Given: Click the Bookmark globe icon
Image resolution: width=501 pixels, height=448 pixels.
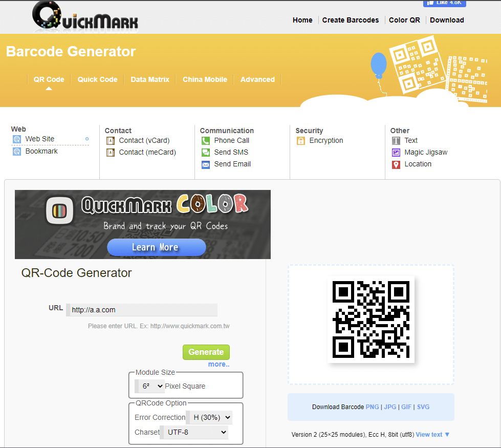Looking at the screenshot, I should click(17, 151).
